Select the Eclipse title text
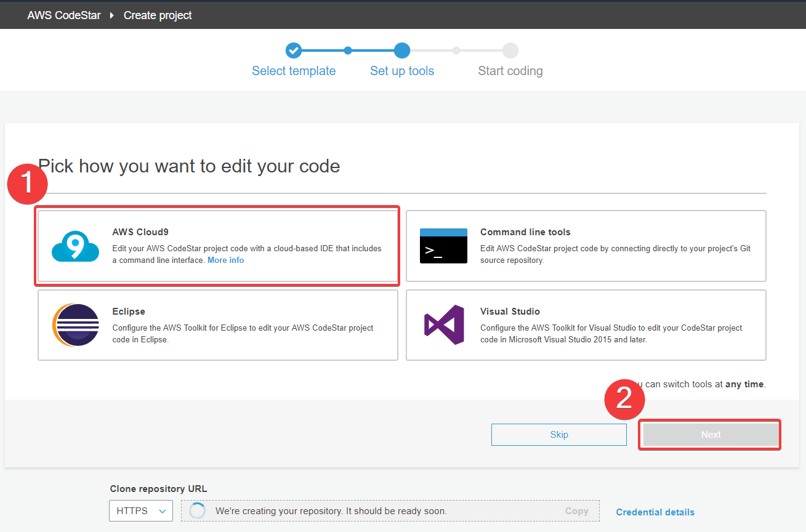Image resolution: width=806 pixels, height=532 pixels. tap(129, 312)
